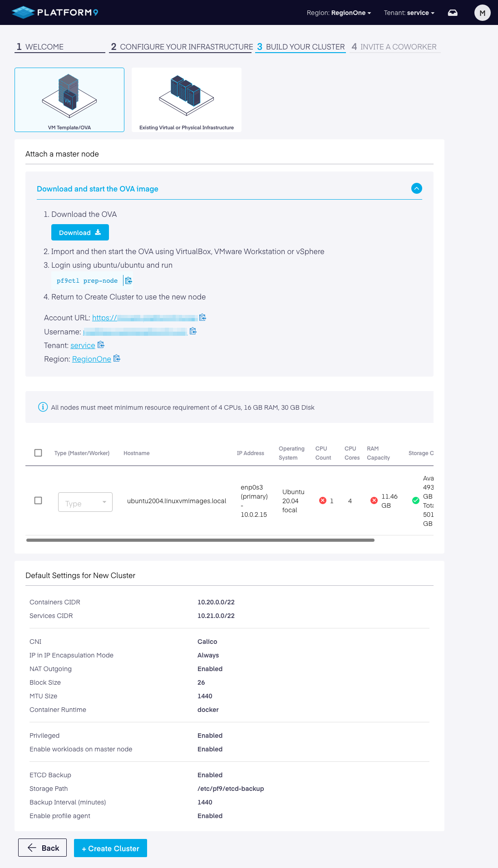Copy the Username value icon

(x=193, y=331)
